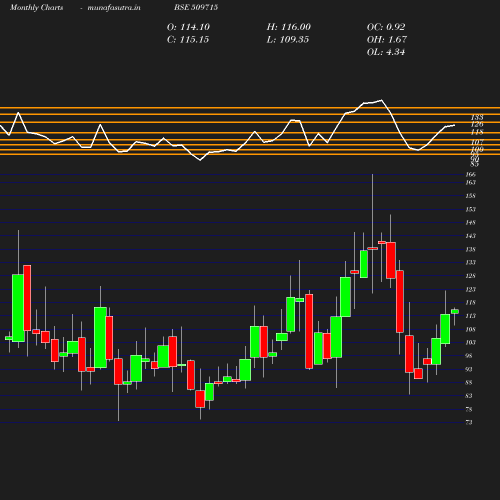Select the most recent small green candlestick
Viewport: 500px width, 500px height.
pos(455,312)
